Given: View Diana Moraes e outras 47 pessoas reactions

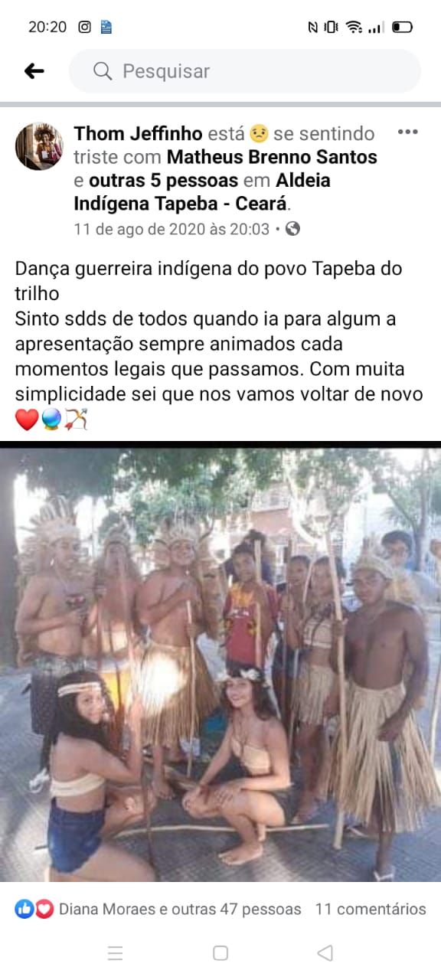Looking at the screenshot, I should point(180,910).
